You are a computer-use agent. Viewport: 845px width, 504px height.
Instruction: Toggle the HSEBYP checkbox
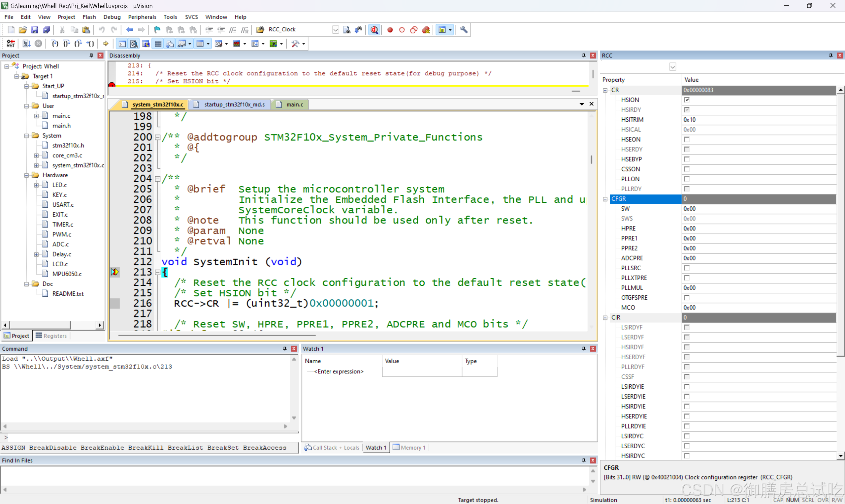[687, 159]
